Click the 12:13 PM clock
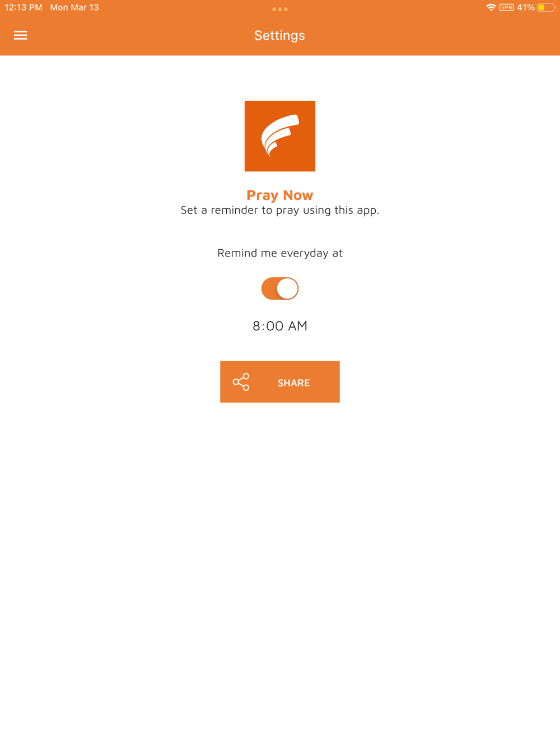 [24, 8]
